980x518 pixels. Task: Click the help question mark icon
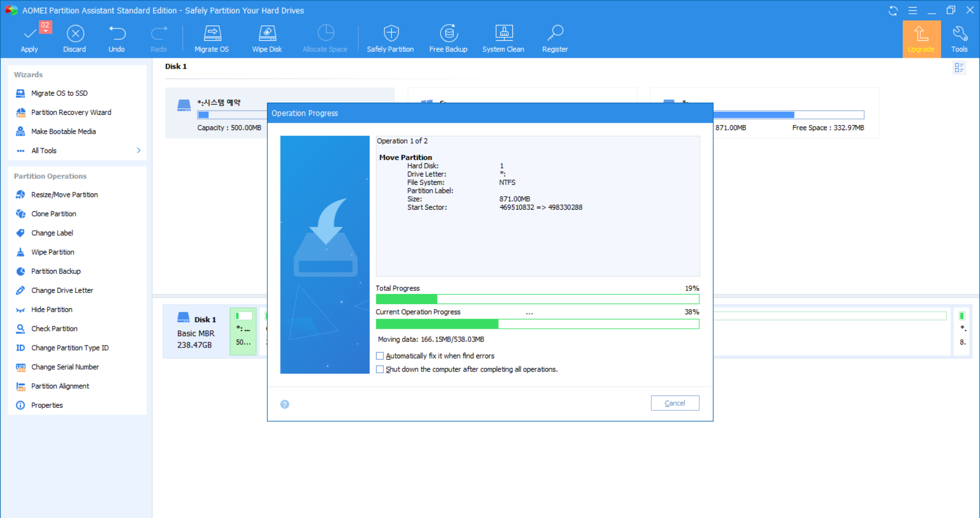[285, 404]
